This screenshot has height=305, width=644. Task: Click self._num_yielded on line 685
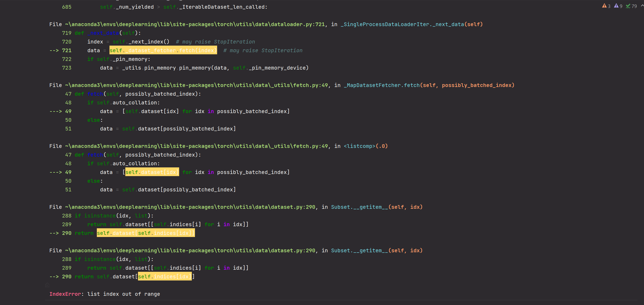tap(127, 7)
